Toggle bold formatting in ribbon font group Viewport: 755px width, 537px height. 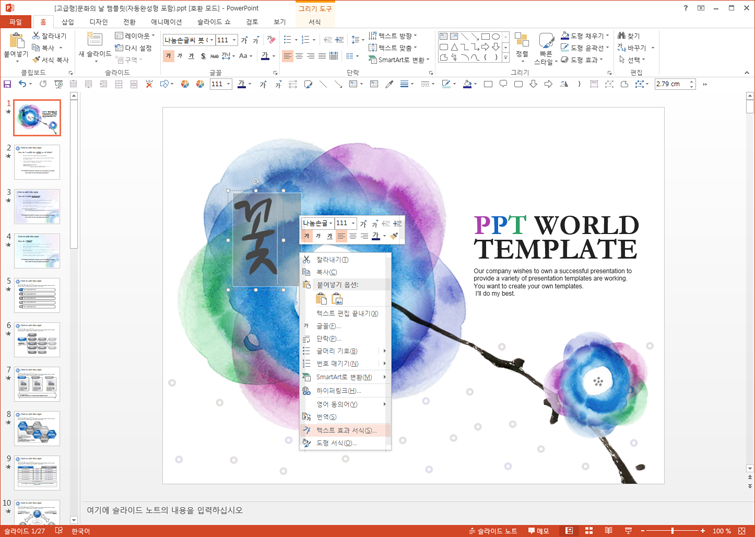pyautogui.click(x=168, y=56)
